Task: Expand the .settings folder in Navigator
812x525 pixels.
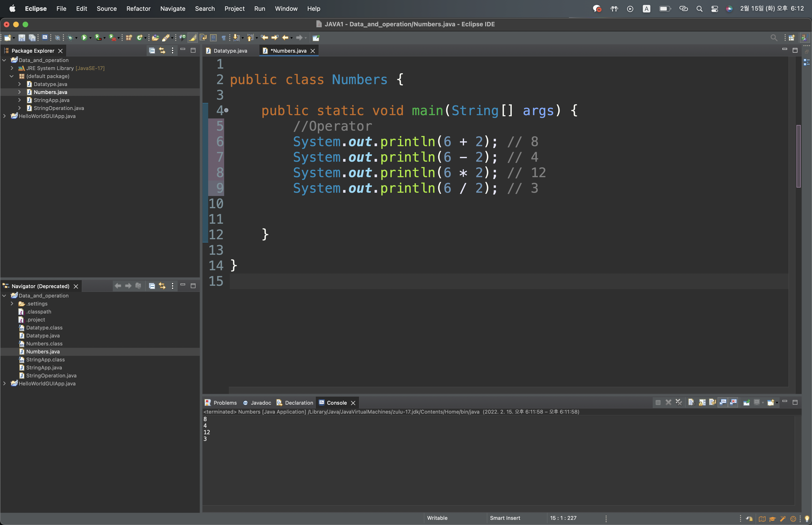Action: click(12, 304)
